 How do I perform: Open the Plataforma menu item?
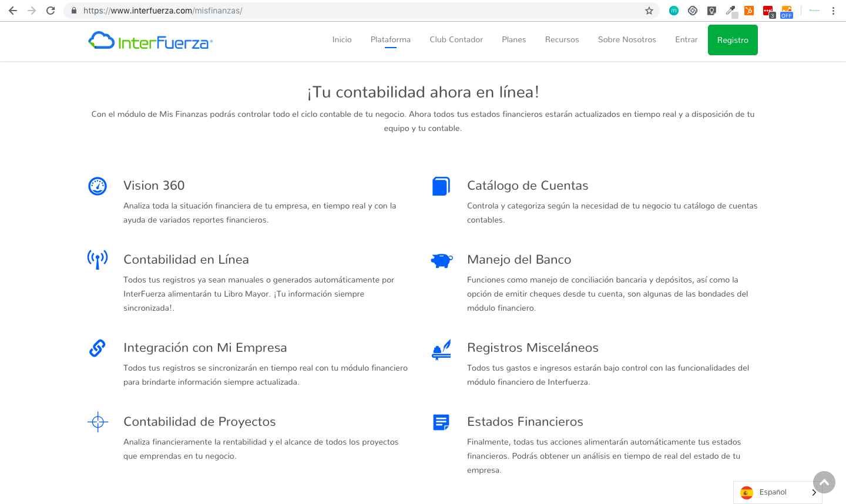tap(391, 39)
